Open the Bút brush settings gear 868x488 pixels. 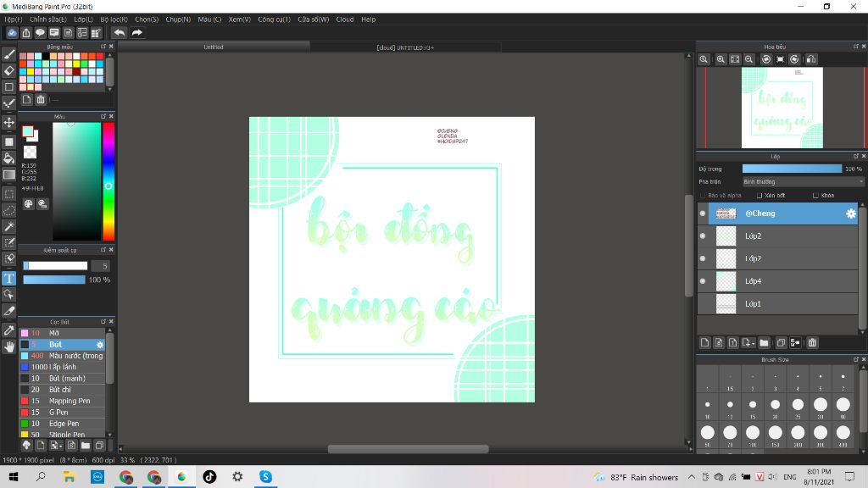[x=100, y=344]
